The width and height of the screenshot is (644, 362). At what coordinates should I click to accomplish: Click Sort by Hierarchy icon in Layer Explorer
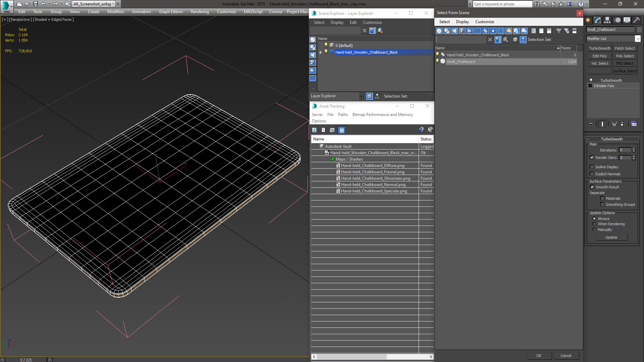pos(377,96)
